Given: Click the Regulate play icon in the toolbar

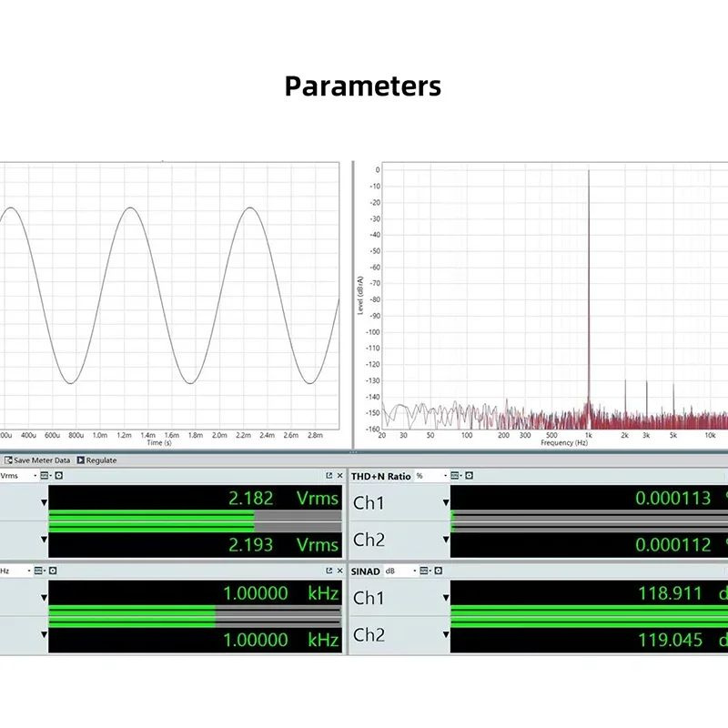Looking at the screenshot, I should click(x=81, y=460).
